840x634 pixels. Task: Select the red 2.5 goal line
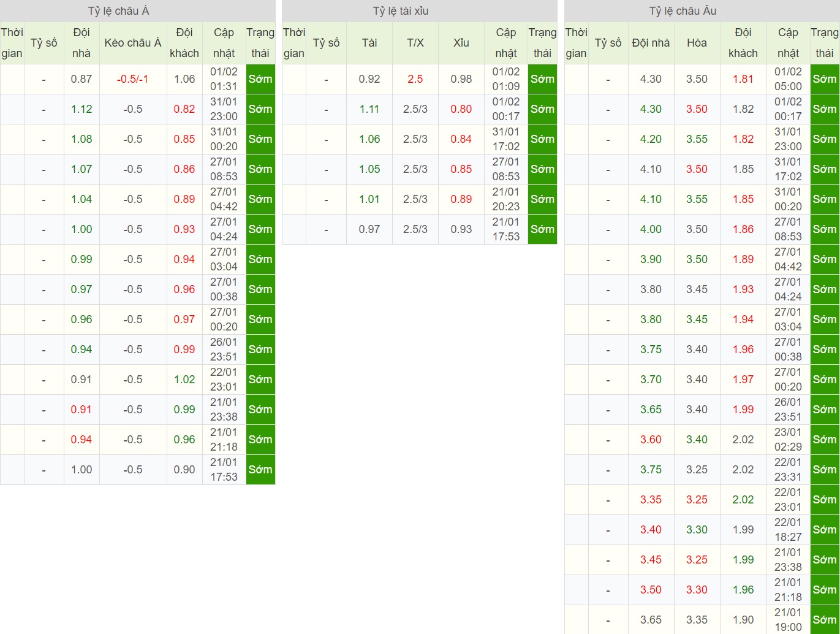click(415, 79)
